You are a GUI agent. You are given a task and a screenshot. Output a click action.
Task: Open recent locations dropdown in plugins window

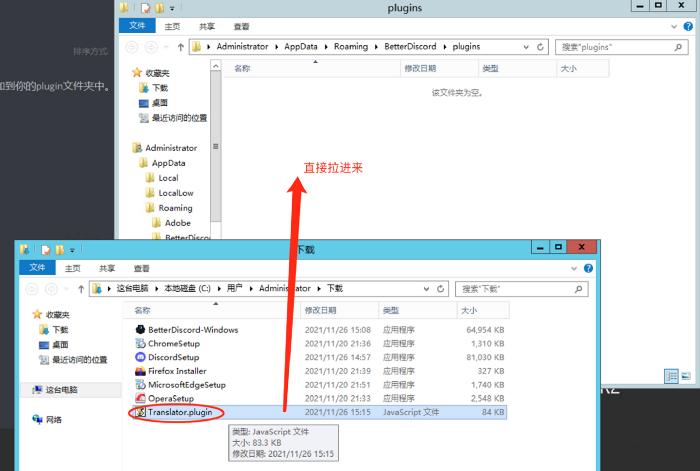(x=166, y=47)
